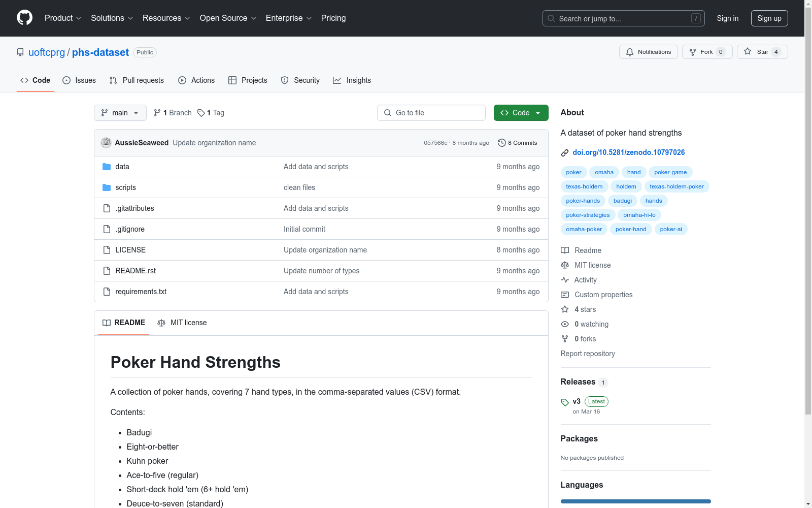Open the Insights tab
812x508 pixels.
[352, 80]
